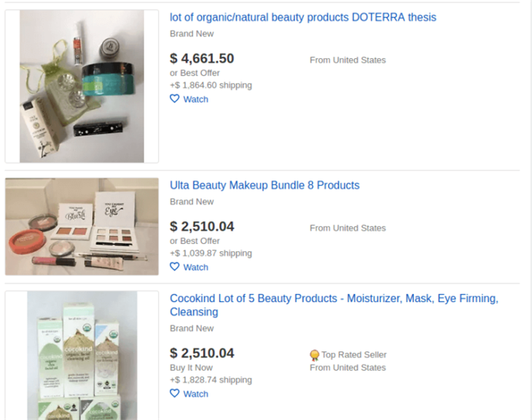This screenshot has height=420, width=532.
Task: Click Watch text for Cocokind lot
Action: coord(195,395)
